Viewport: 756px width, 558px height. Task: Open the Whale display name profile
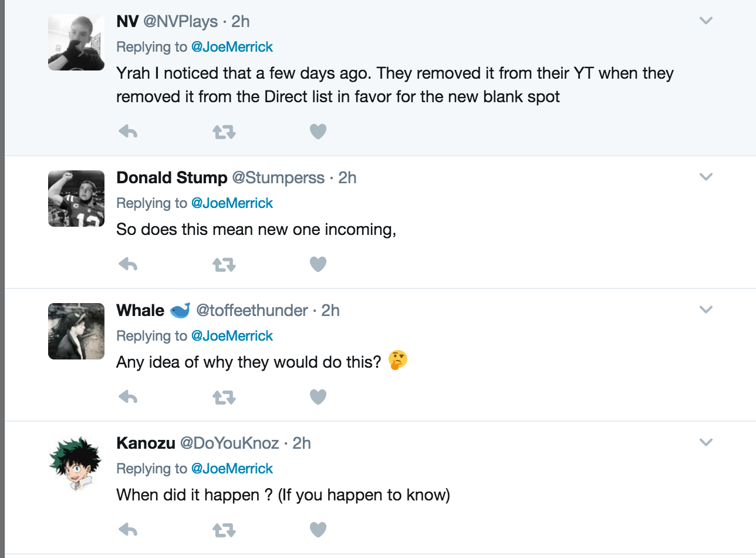[140, 310]
